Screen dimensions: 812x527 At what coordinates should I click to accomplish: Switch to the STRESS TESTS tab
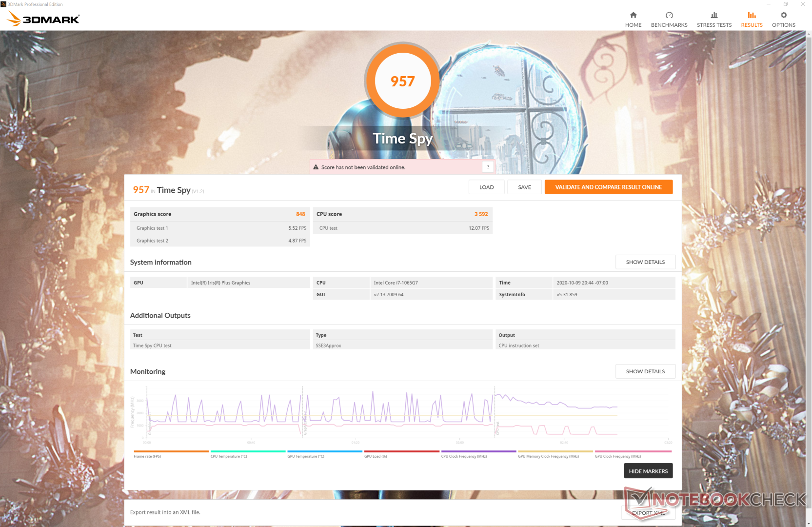714,25
